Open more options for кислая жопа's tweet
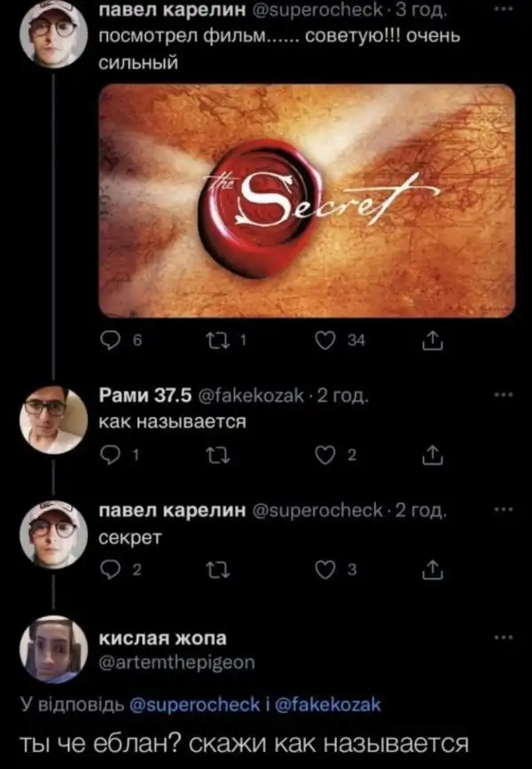 point(504,638)
